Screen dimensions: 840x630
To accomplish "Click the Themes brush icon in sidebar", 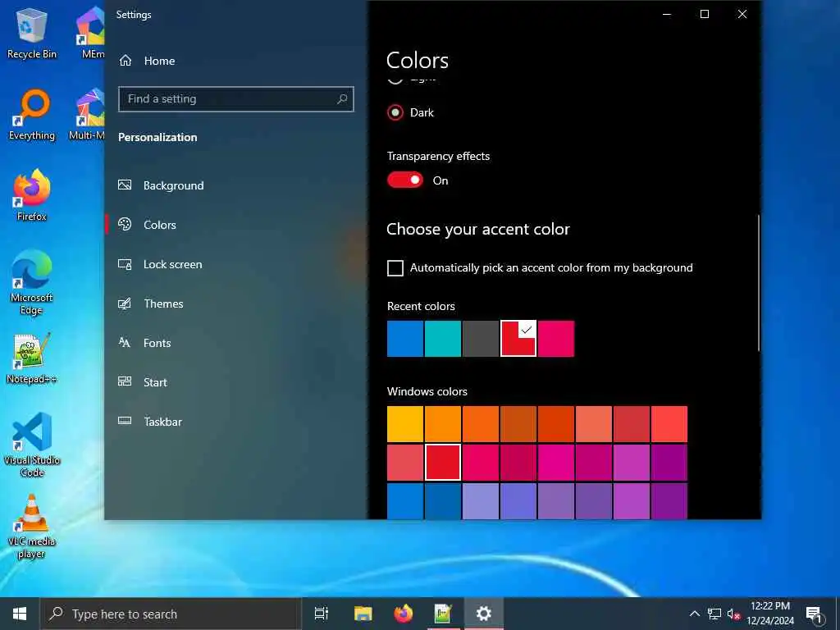I will coord(125,304).
